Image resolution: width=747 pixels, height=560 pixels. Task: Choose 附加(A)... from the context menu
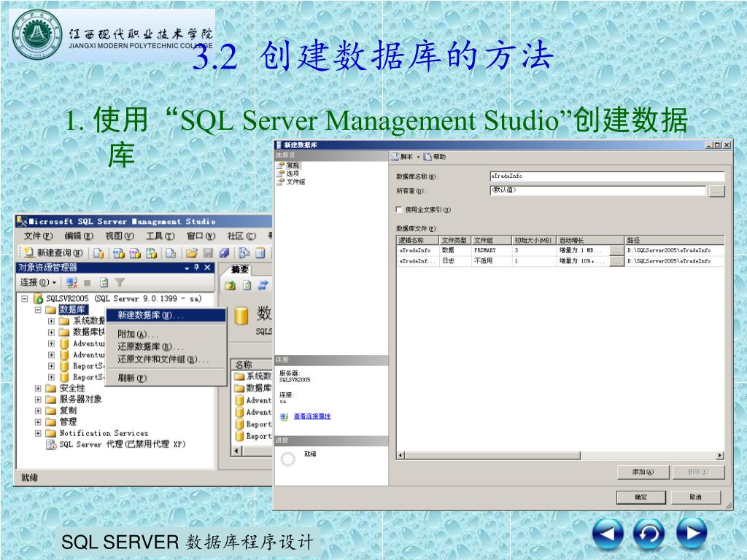point(166,334)
